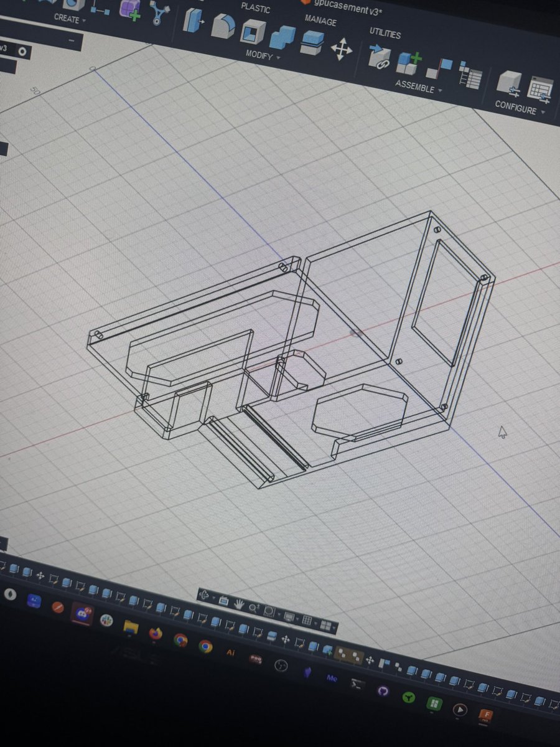Select the Combine tool in Modify

pos(283,37)
